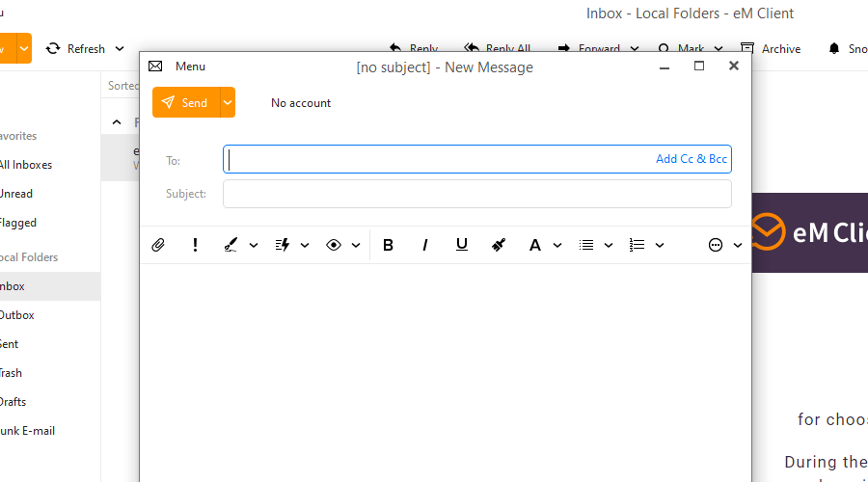Viewport: 868px width, 482px height.
Task: Click Refresh in the main window toolbar
Action: point(86,49)
